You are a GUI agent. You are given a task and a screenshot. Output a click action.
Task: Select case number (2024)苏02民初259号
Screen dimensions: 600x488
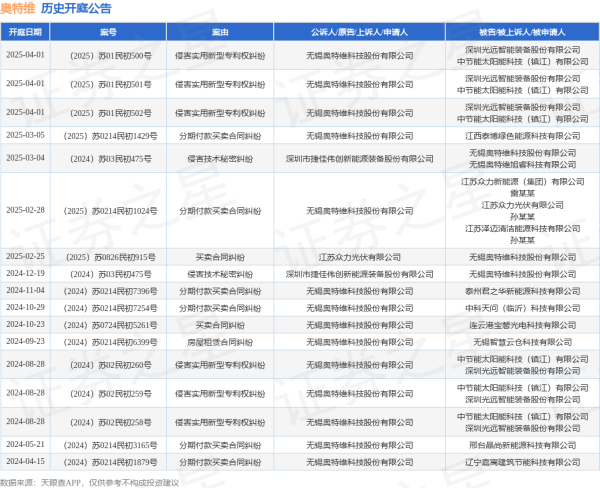tap(111, 394)
